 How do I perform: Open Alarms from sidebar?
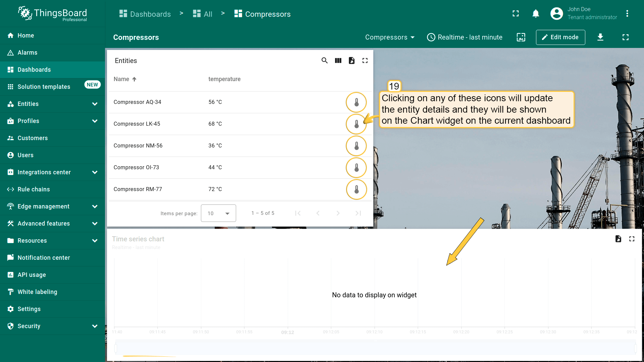28,53
